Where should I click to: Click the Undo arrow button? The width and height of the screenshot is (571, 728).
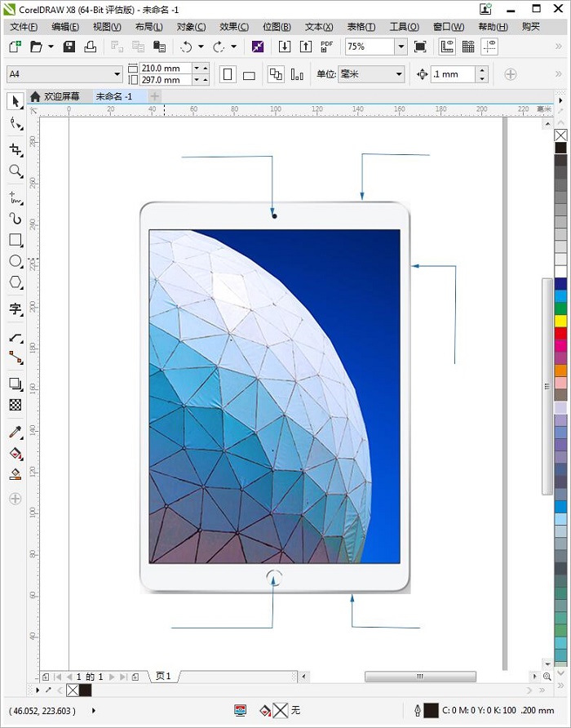[x=186, y=47]
